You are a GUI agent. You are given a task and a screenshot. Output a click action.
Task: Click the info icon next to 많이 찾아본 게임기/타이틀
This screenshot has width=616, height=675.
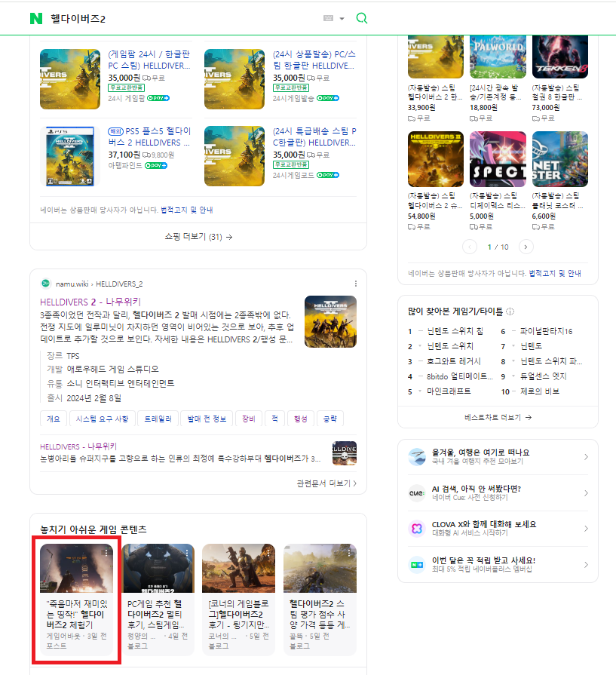[510, 311]
